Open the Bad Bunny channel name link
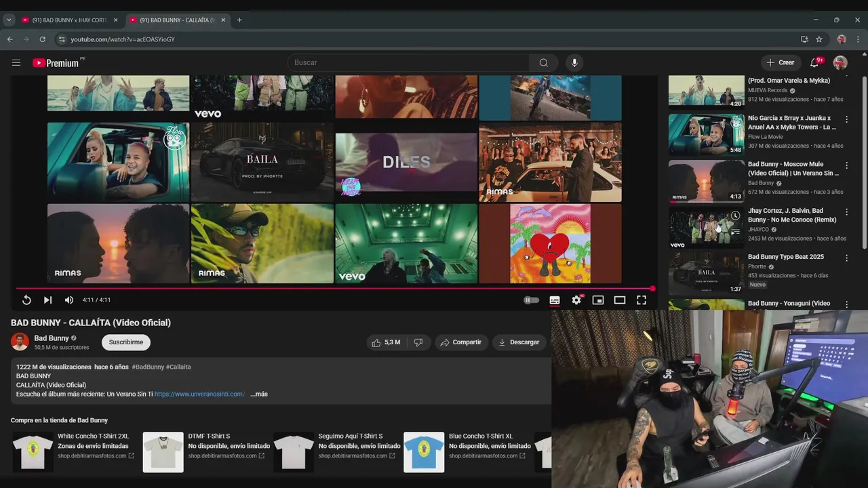The image size is (868, 488). click(52, 338)
